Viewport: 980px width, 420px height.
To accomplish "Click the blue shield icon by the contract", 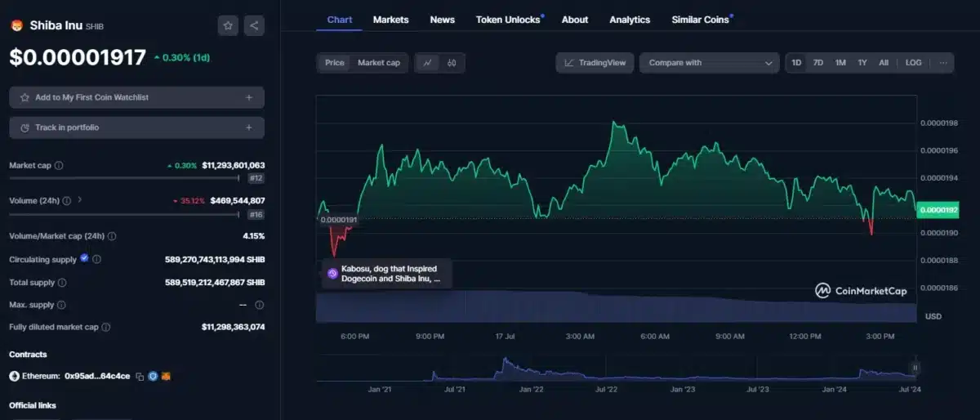I will [x=153, y=377].
